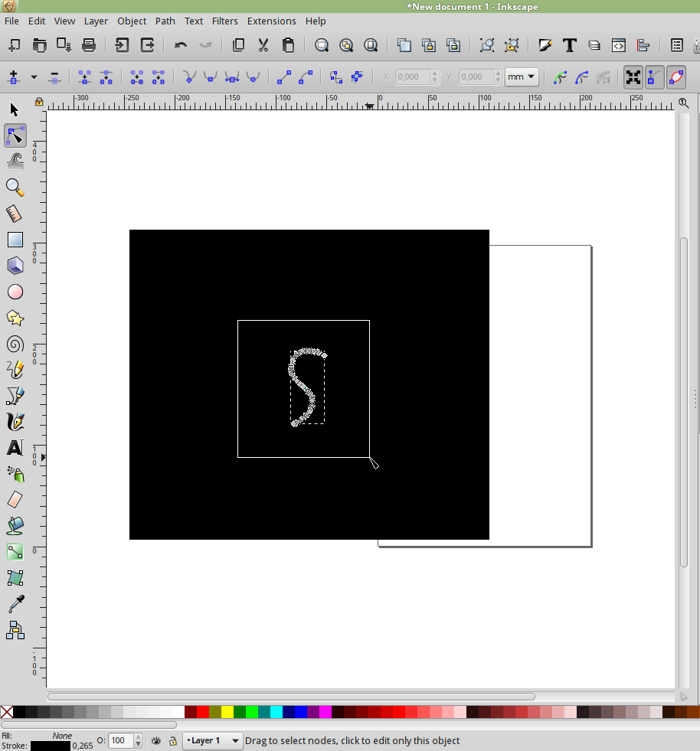Select the Star and polygon tool

coord(15,318)
